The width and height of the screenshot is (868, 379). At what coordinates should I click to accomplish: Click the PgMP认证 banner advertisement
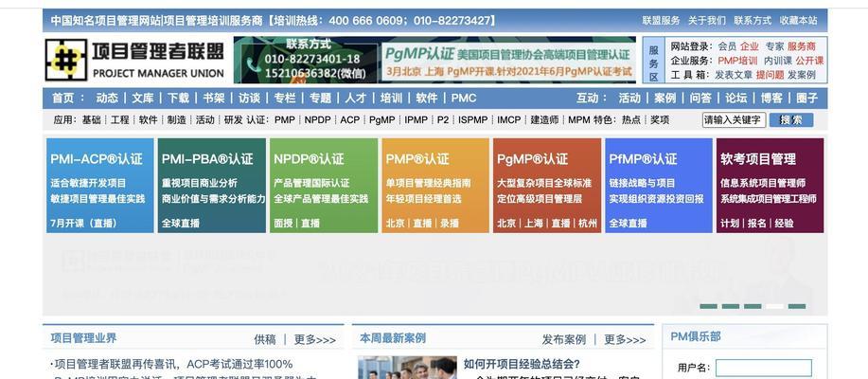coord(508,62)
